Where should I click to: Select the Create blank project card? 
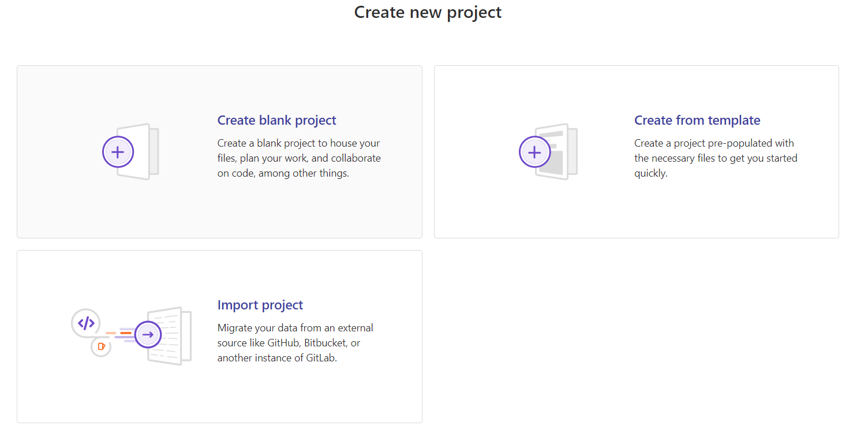[x=219, y=151]
